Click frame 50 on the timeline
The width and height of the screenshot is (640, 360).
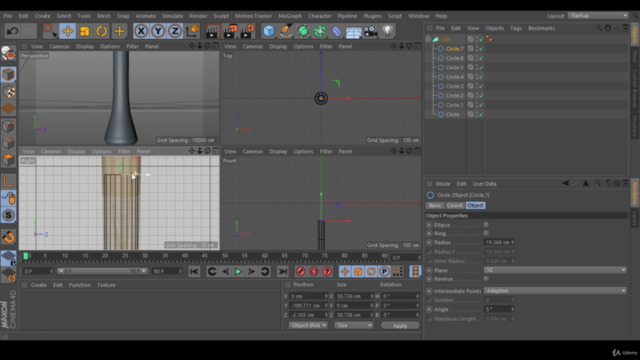pos(224,256)
